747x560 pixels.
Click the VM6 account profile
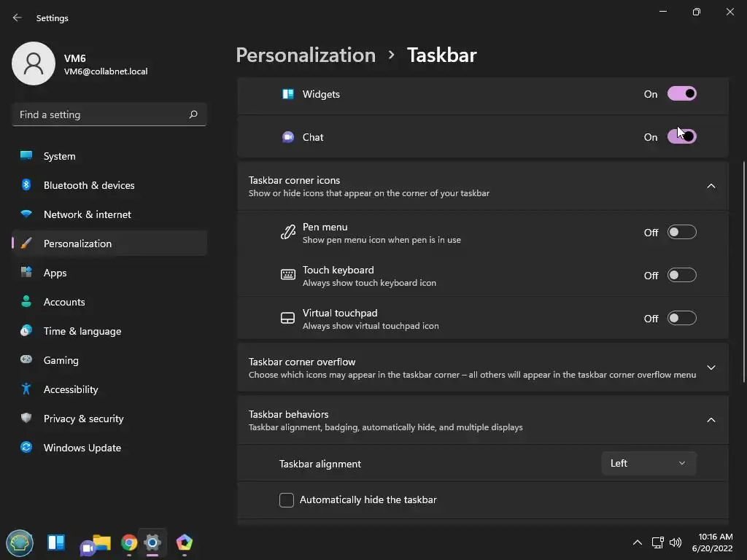coord(80,64)
